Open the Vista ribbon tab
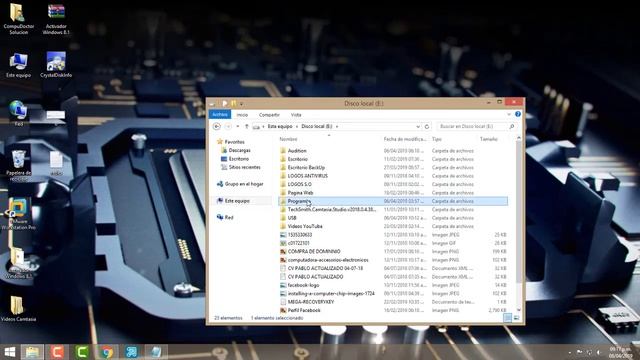Screen dimensions: 640x360 click(296, 115)
